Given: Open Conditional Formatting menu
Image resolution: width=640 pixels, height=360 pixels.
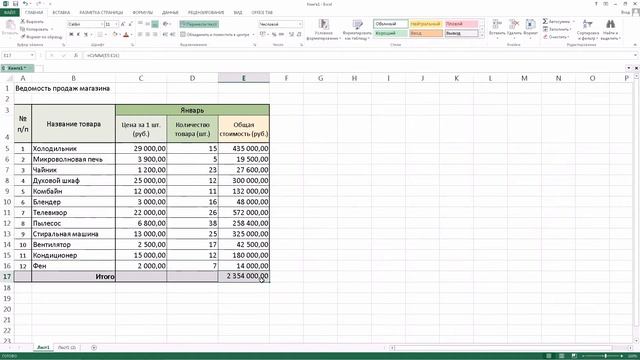Looking at the screenshot, I should tap(323, 29).
